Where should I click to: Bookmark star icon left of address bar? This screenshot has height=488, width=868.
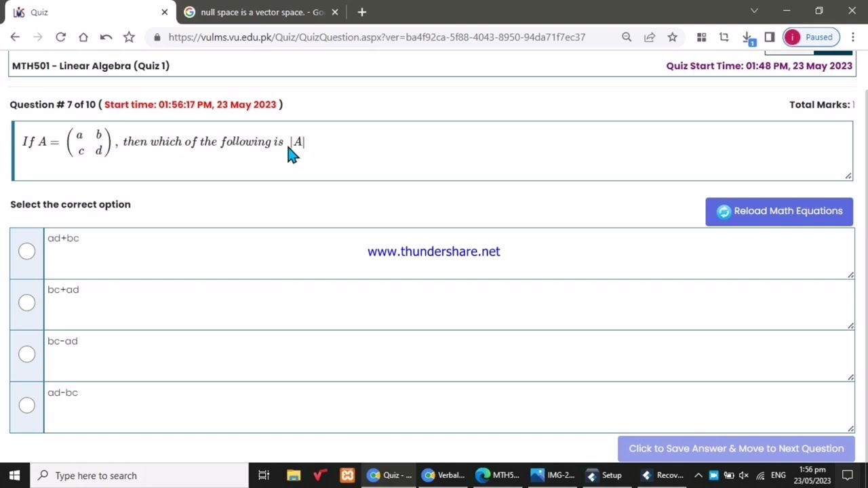(129, 37)
